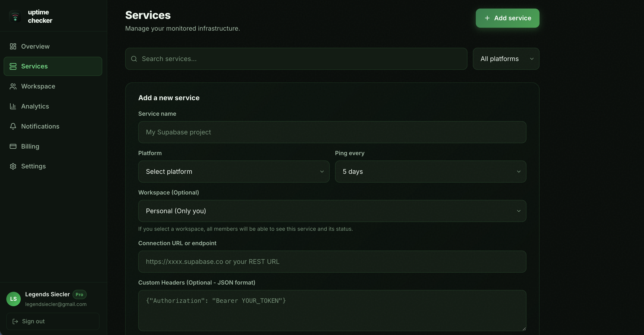Image resolution: width=644 pixels, height=335 pixels.
Task: Open the Notifications page
Action: point(53,126)
